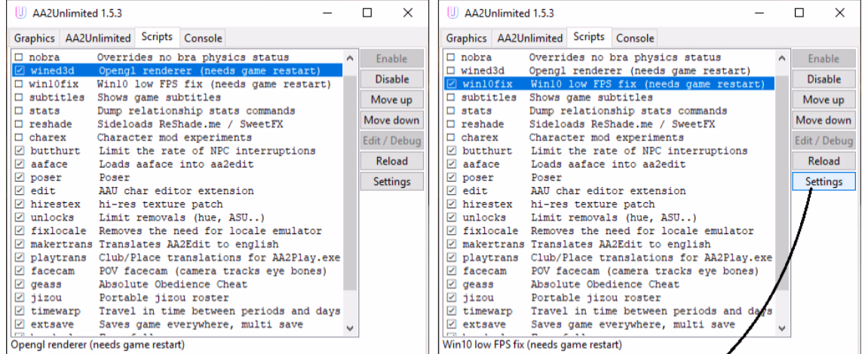Open the Graphics tab in left window
This screenshot has width=868, height=354.
(35, 38)
